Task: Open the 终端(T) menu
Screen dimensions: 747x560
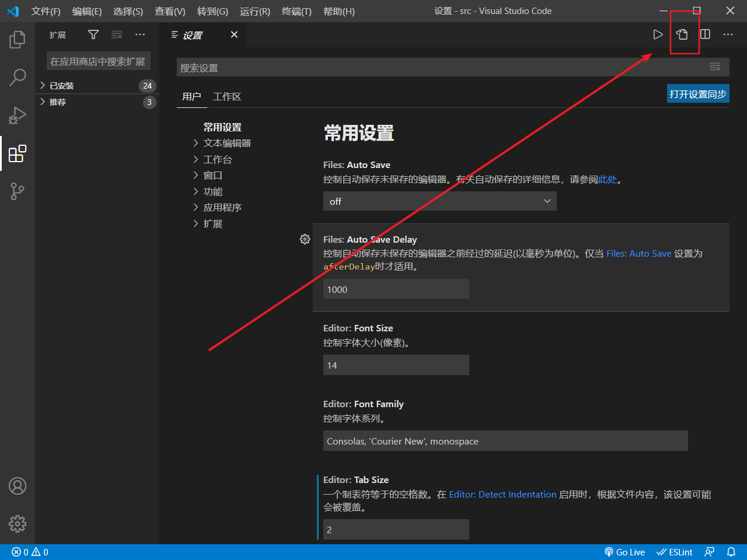Action: (296, 11)
